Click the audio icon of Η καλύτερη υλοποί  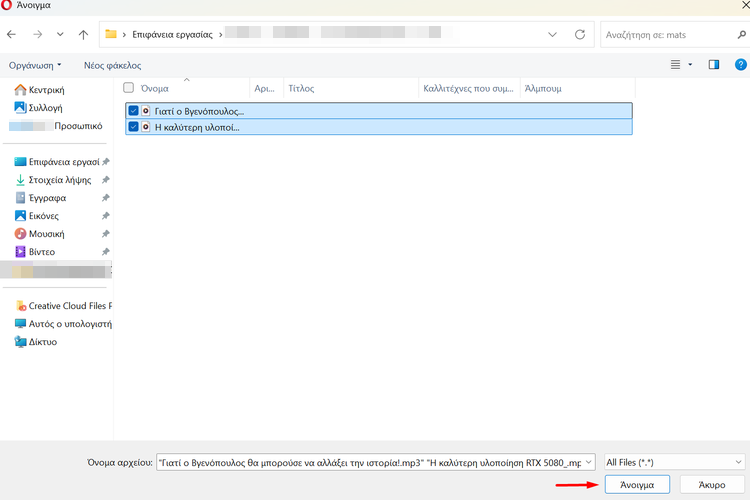(x=146, y=127)
